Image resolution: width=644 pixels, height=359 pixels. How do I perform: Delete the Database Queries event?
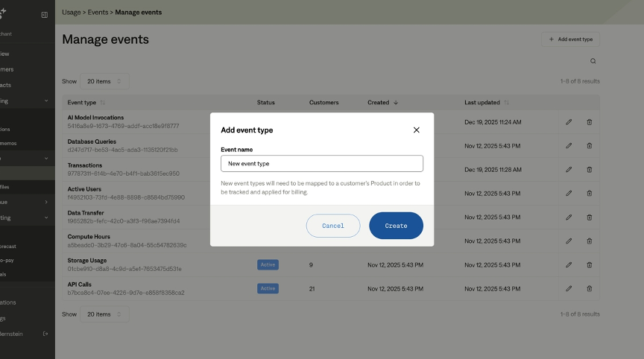click(x=589, y=145)
